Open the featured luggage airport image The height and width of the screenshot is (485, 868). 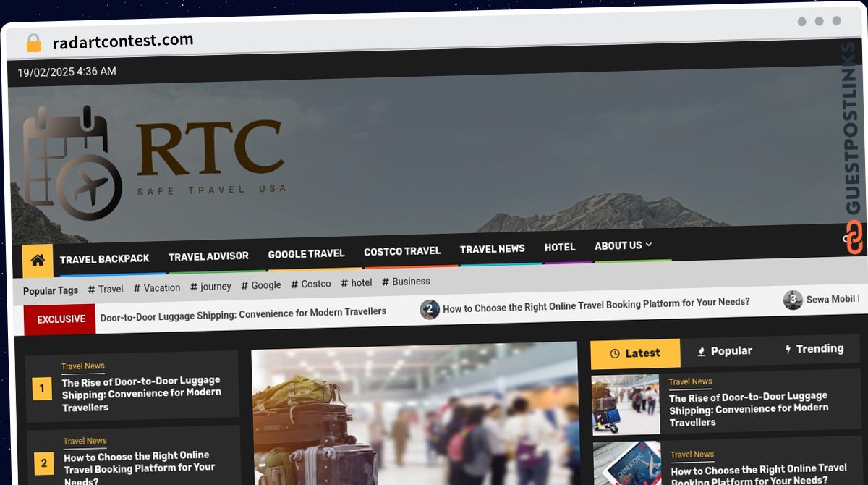[x=415, y=415]
